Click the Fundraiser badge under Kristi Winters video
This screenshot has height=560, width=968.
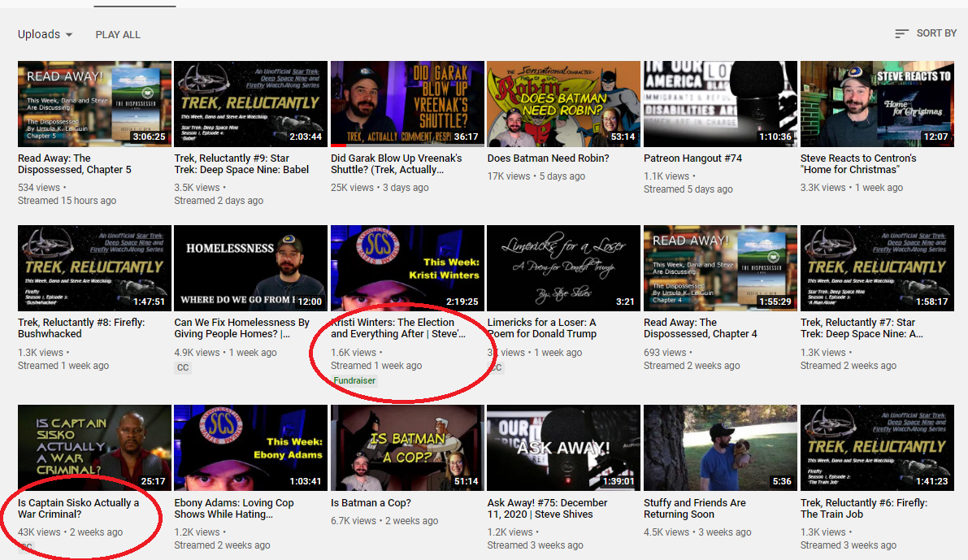click(x=354, y=380)
